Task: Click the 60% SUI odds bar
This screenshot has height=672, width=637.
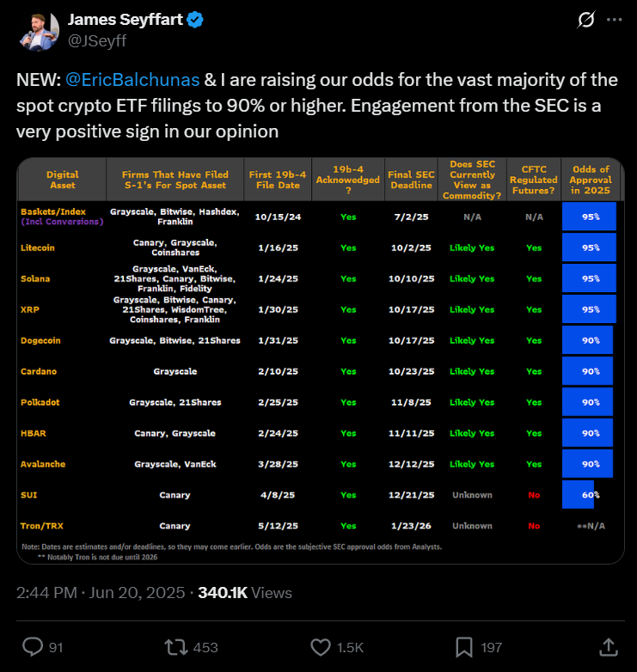Action: click(x=579, y=495)
